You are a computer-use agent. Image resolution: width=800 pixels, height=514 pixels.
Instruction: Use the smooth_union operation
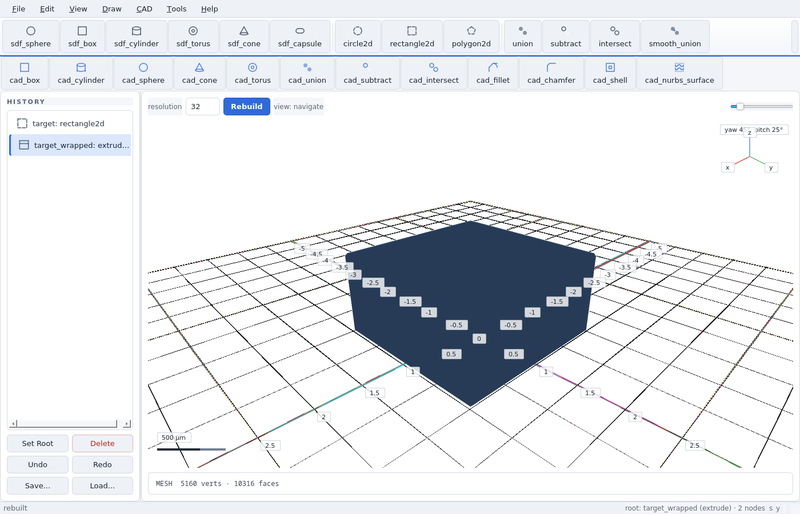coord(674,37)
